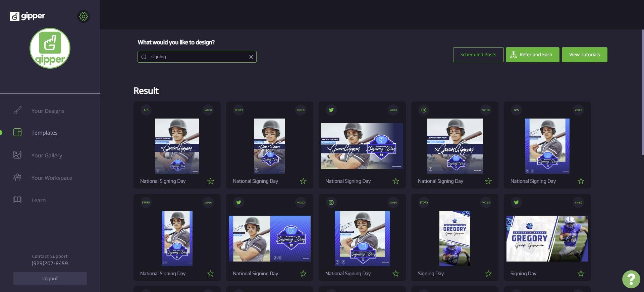This screenshot has height=292, width=644.
Task: Click the Gipper logo in sidebar header
Action: pyautogui.click(x=28, y=16)
